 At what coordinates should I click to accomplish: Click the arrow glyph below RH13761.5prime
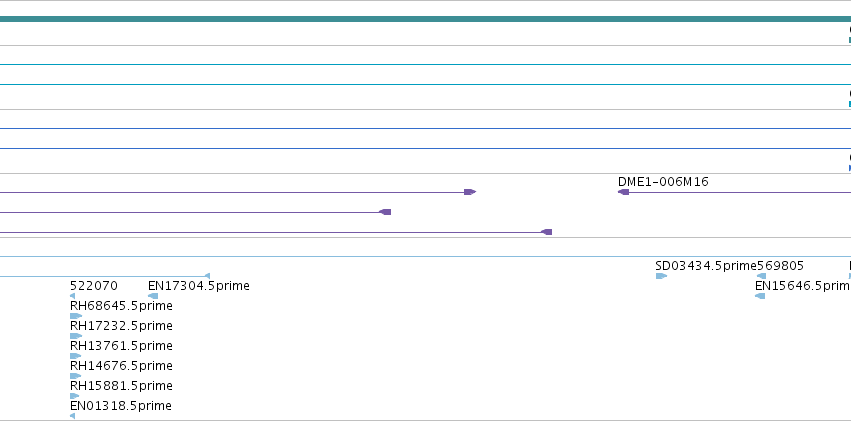point(75,356)
